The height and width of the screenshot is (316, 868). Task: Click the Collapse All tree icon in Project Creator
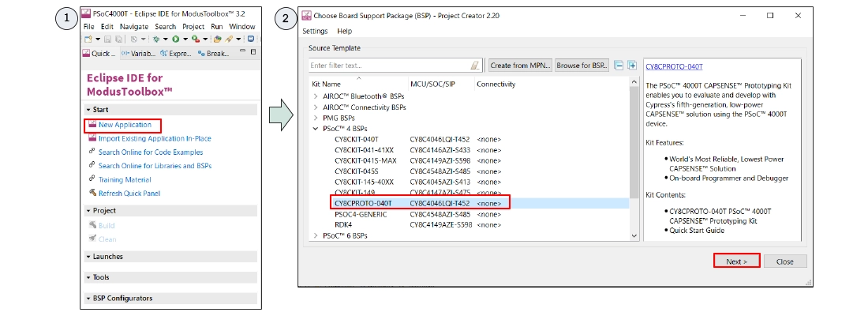coord(619,66)
